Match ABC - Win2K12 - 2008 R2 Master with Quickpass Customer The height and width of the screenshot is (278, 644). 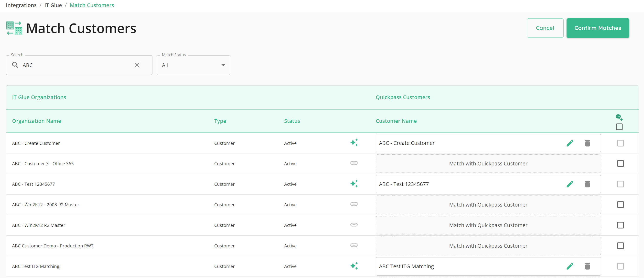pos(488,205)
